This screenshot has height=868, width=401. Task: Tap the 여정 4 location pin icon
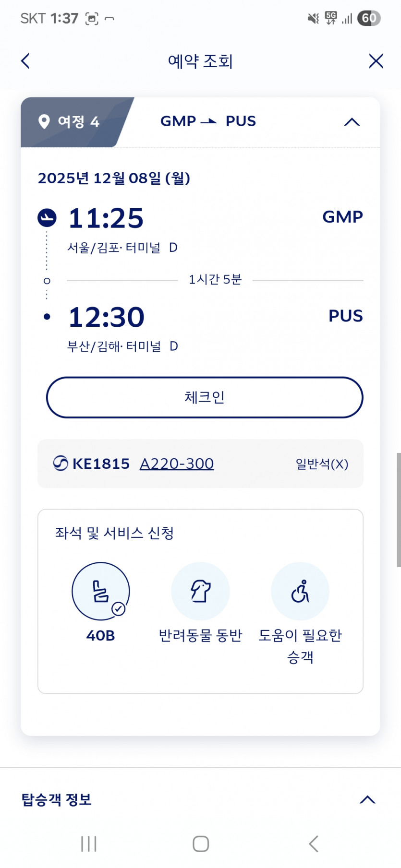point(44,121)
